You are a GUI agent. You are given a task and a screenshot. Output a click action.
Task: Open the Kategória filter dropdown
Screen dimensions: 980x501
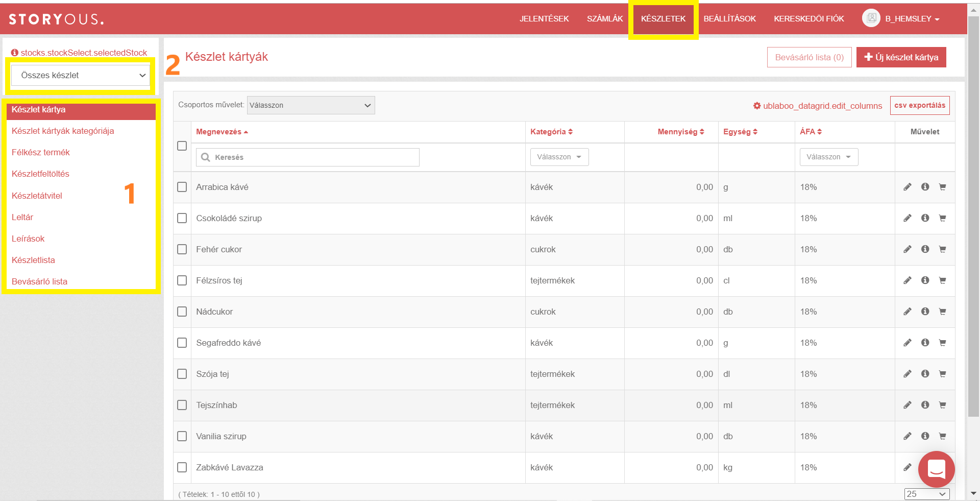pos(559,157)
